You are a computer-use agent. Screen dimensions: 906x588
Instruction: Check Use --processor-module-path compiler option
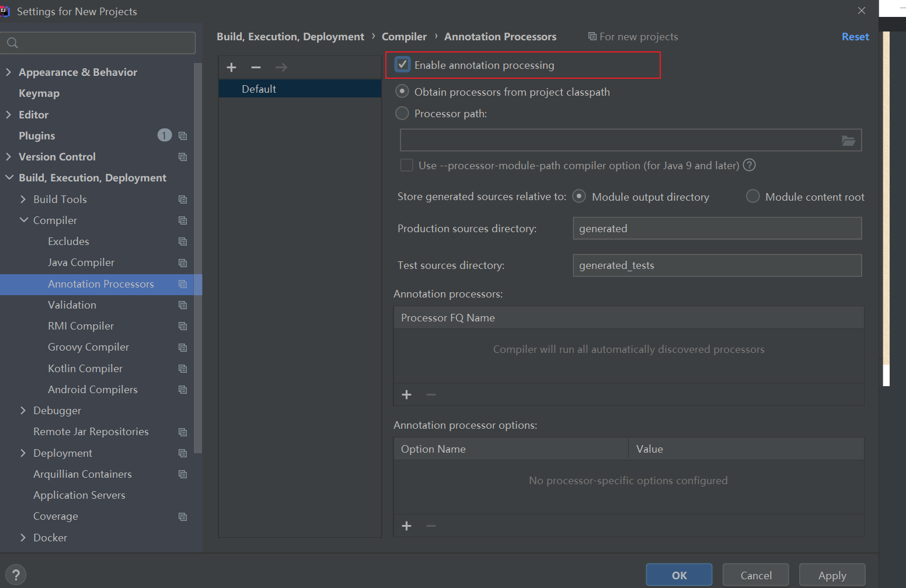[x=407, y=165]
